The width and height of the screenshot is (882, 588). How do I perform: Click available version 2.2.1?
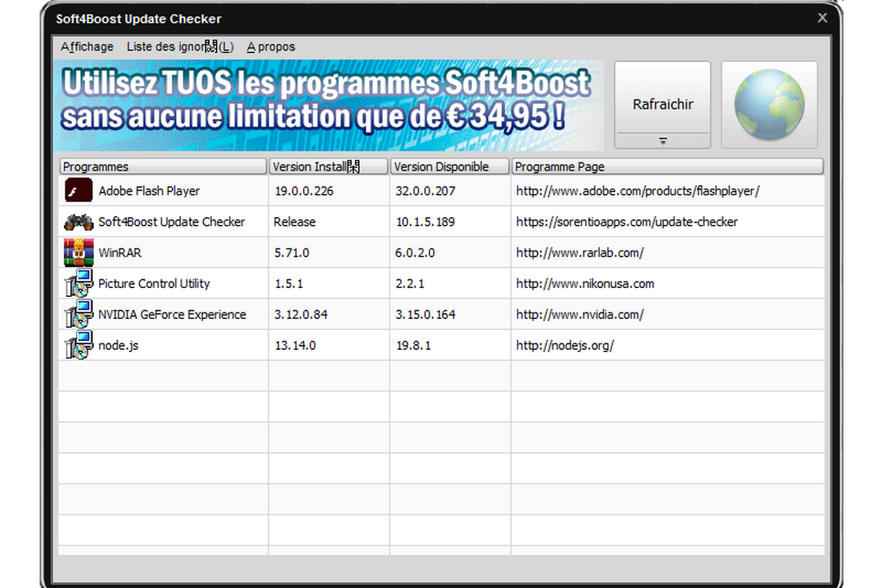(409, 284)
